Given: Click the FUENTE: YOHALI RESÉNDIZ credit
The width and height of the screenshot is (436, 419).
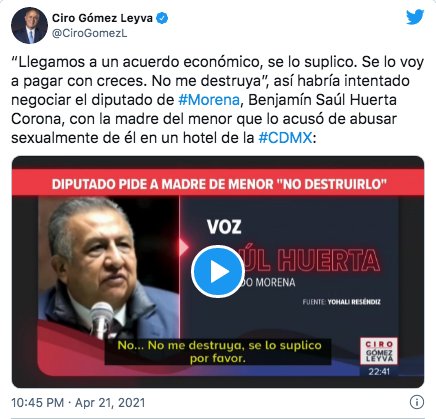Looking at the screenshot, I should (x=341, y=302).
